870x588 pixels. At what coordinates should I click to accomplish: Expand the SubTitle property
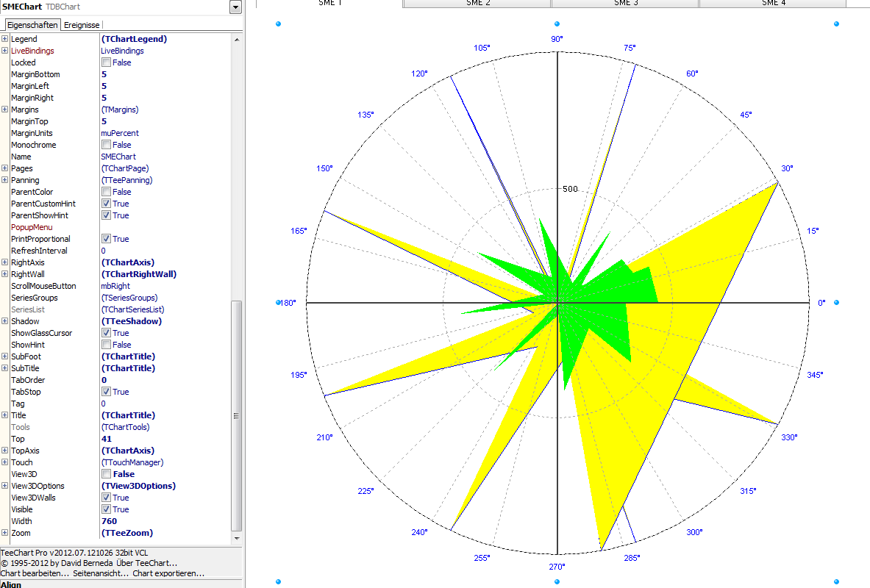(x=4, y=367)
